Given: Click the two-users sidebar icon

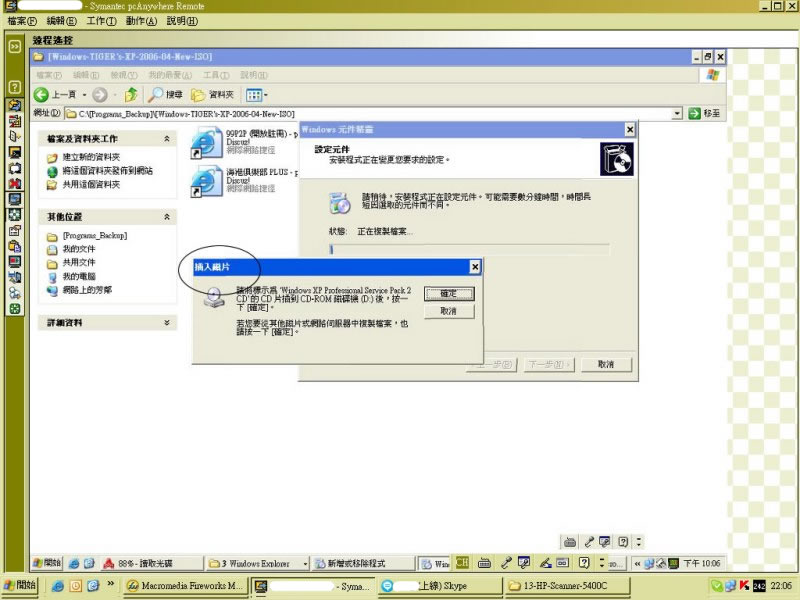Looking at the screenshot, I should click(x=15, y=293).
